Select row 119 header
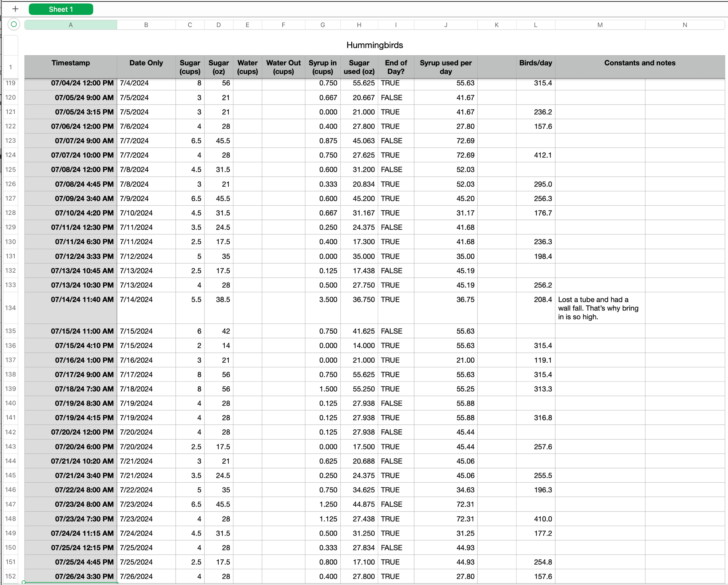 tap(11, 83)
